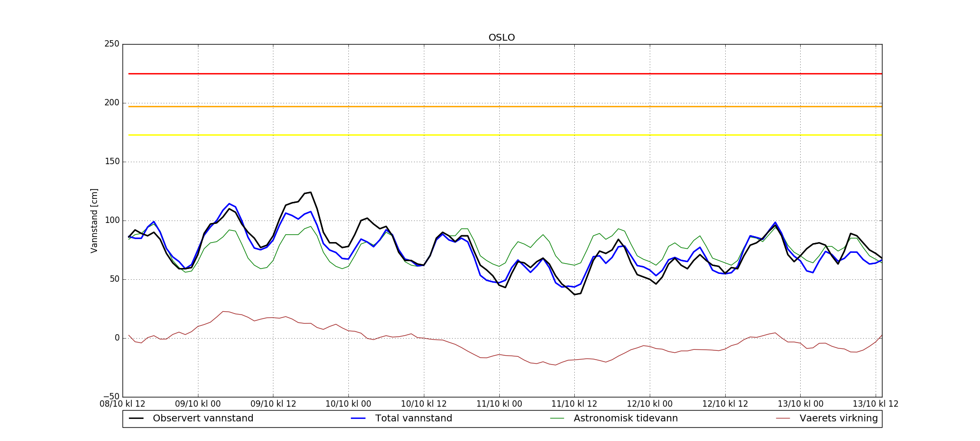
Task: Click the 150 y-axis tick label
Action: (112, 162)
